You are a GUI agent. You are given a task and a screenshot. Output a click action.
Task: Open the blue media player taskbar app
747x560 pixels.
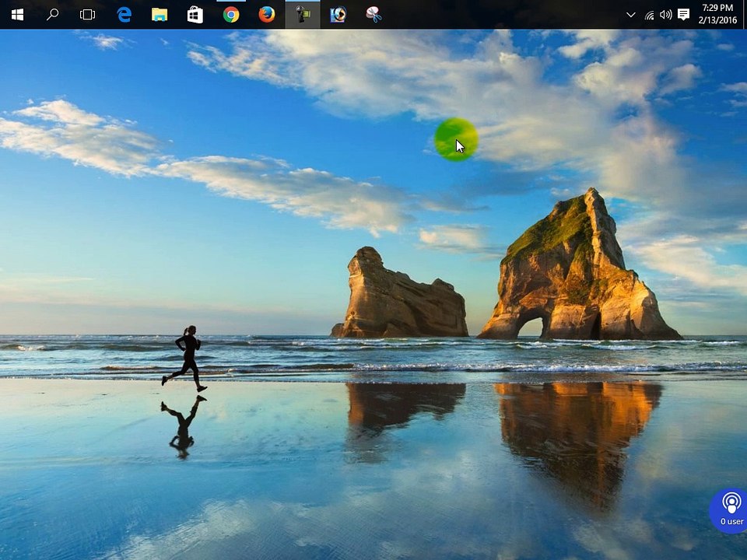click(338, 15)
